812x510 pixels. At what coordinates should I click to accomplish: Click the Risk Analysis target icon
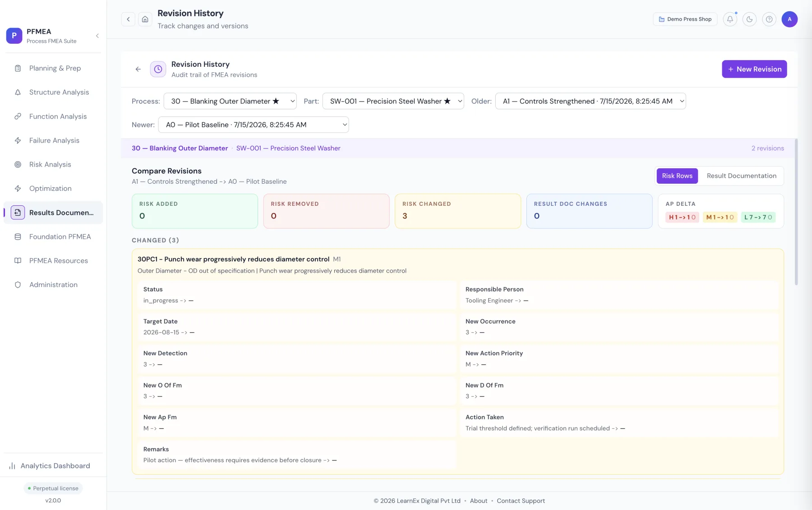pyautogui.click(x=18, y=164)
